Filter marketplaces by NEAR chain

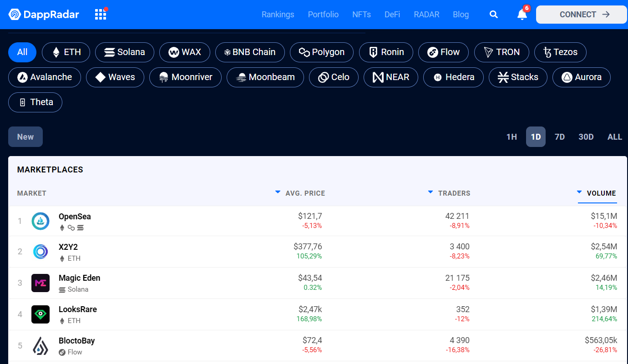pyautogui.click(x=391, y=77)
